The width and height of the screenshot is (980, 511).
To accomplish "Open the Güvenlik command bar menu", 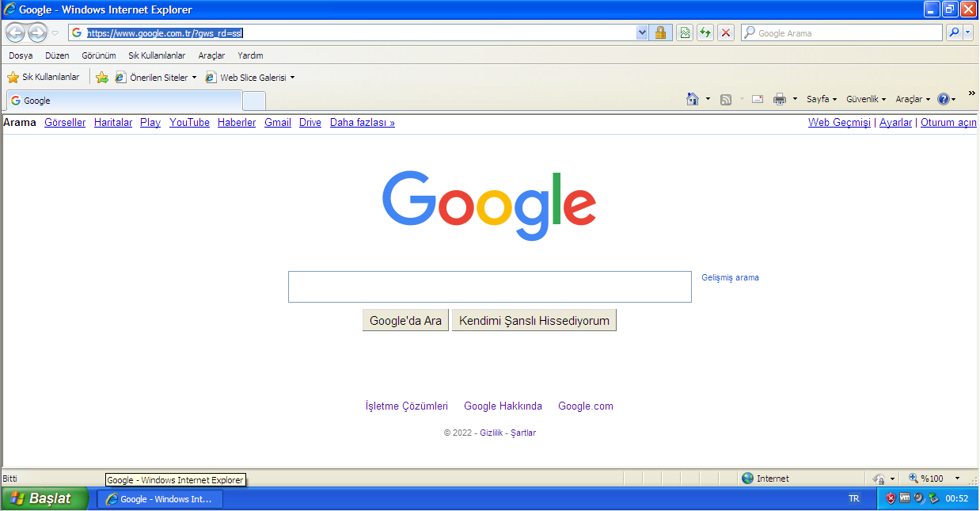I will (x=866, y=99).
